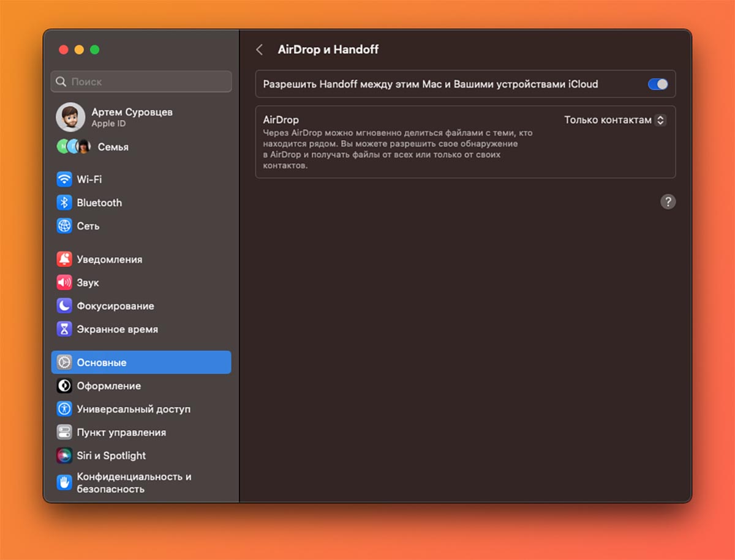Click the bell icon for Уведомления
This screenshot has width=735, height=560.
(x=64, y=259)
